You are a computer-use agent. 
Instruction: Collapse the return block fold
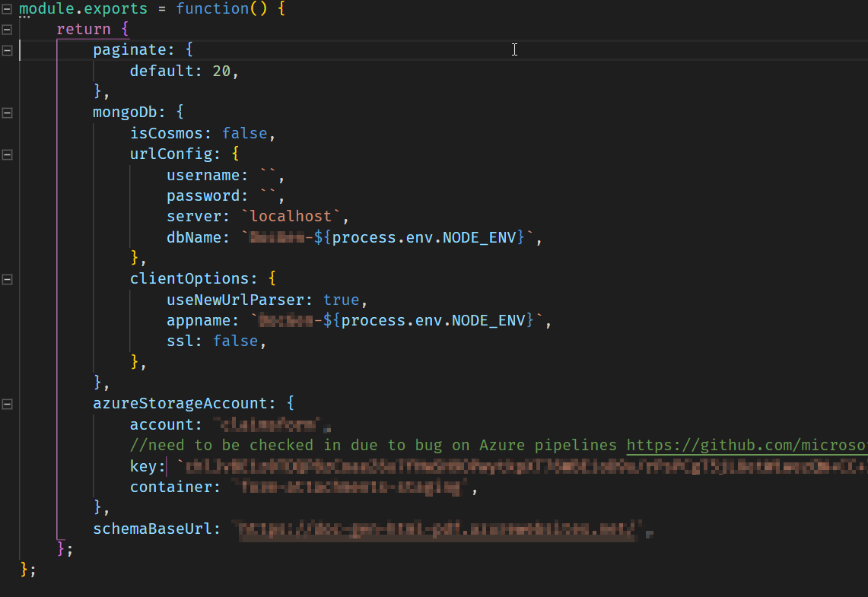pos(7,30)
